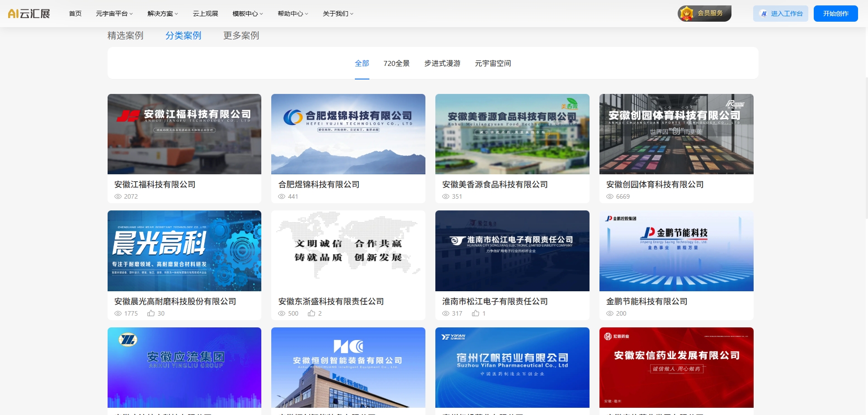This screenshot has height=415, width=868.
Task: Open the 云上观展 navigation link
Action: [x=205, y=14]
